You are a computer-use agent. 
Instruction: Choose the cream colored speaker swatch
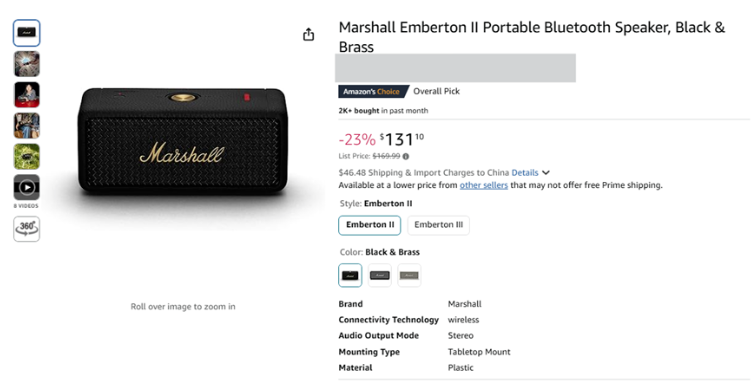point(409,275)
